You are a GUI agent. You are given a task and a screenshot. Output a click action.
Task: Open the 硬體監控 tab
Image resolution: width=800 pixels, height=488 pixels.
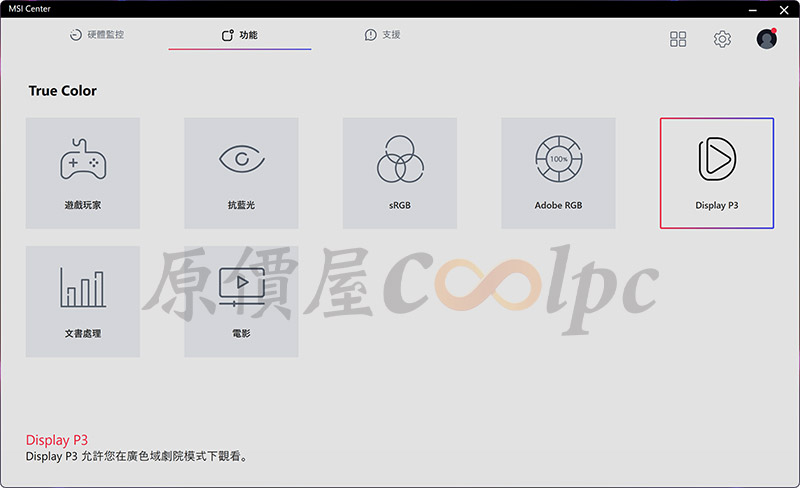pos(97,35)
